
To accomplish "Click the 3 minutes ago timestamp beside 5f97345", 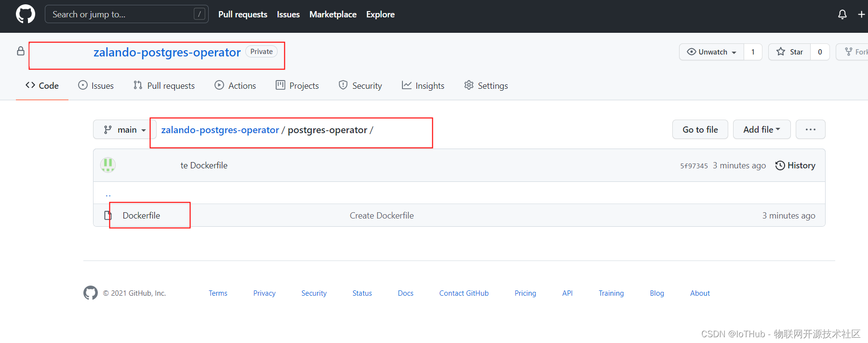I will [739, 165].
